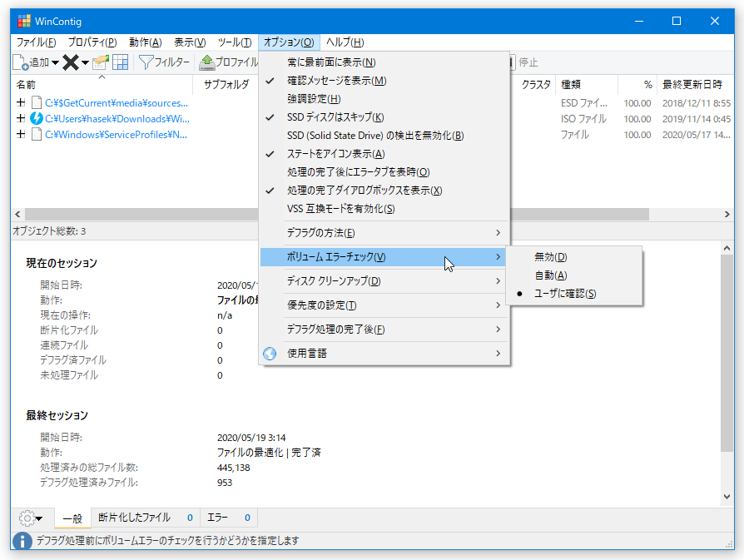Select ユーザに確認(S) volume check option
The image size is (744, 560).
point(574,293)
